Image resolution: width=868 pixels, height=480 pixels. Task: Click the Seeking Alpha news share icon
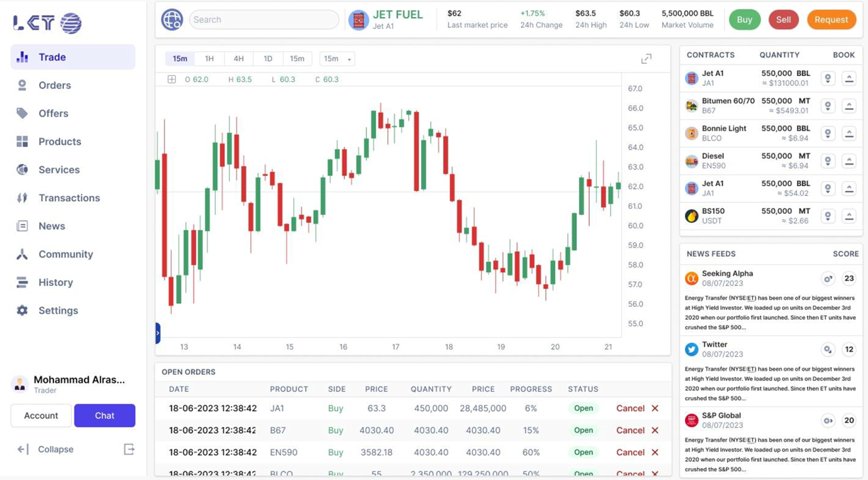pyautogui.click(x=828, y=279)
